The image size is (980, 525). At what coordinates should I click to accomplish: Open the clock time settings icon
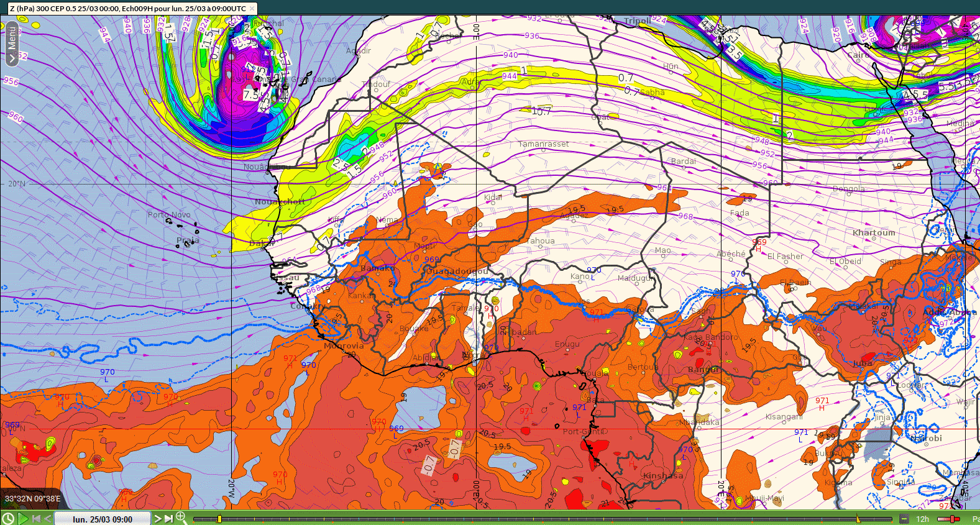point(8,518)
